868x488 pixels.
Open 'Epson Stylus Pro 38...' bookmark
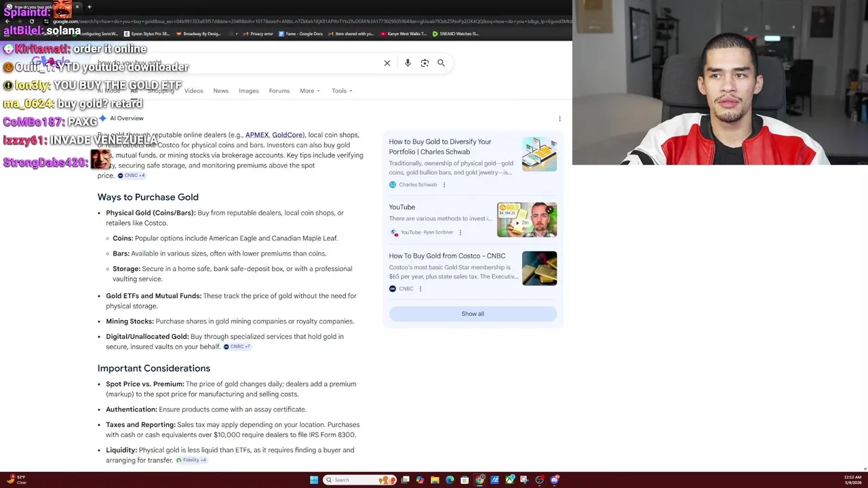(x=146, y=34)
